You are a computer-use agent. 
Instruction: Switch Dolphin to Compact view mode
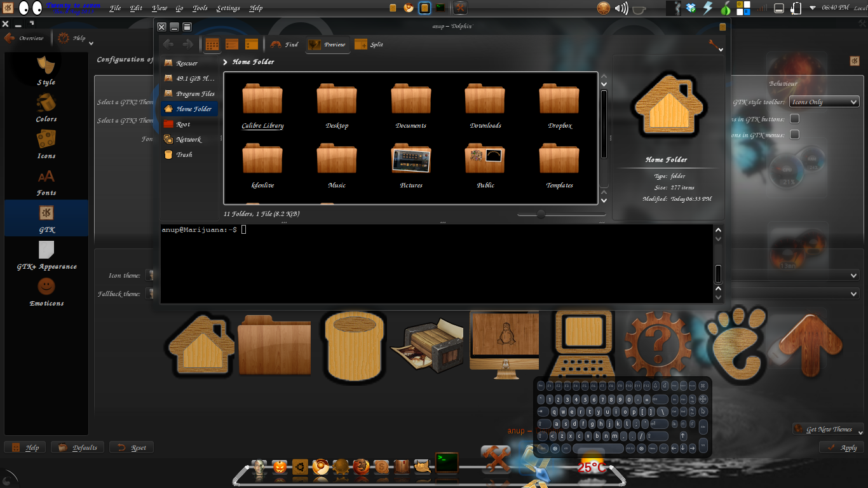232,44
